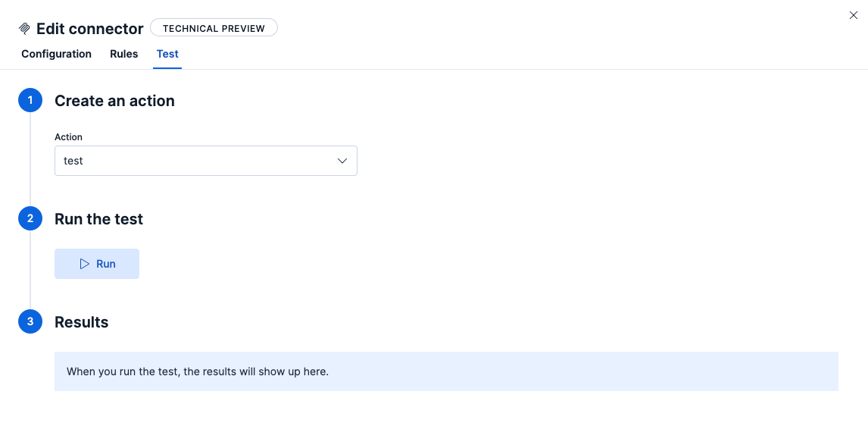Click the play triangle icon in Run
Image resolution: width=868 pixels, height=445 pixels.
85,264
